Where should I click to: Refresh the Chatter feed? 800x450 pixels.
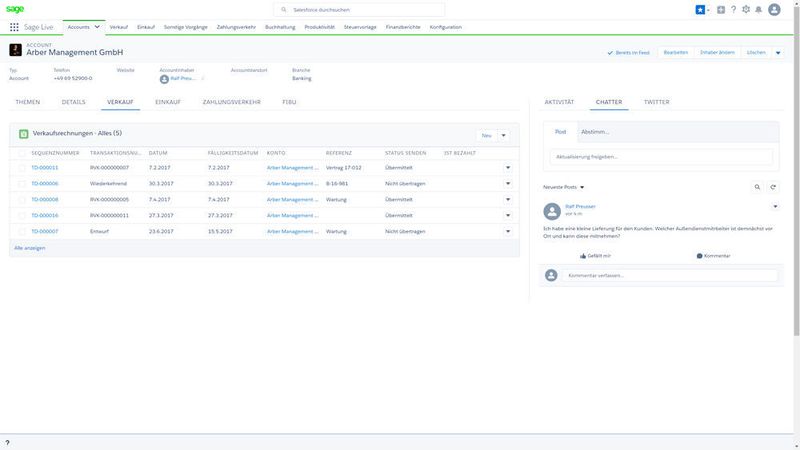[773, 187]
